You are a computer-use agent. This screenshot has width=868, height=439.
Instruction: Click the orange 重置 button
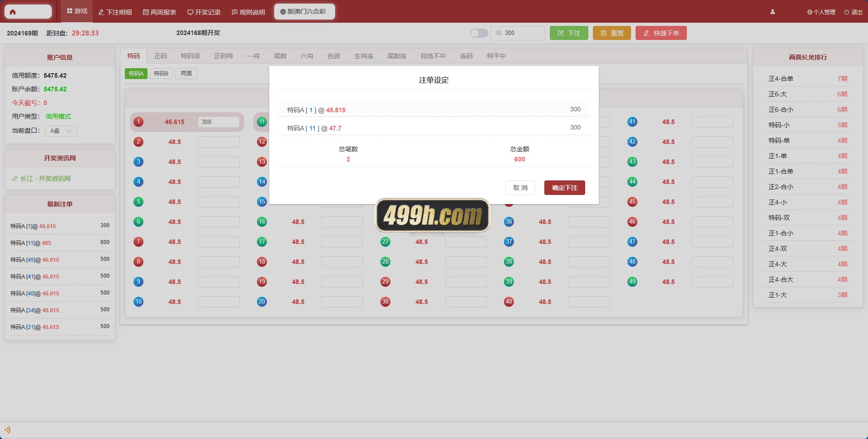612,33
